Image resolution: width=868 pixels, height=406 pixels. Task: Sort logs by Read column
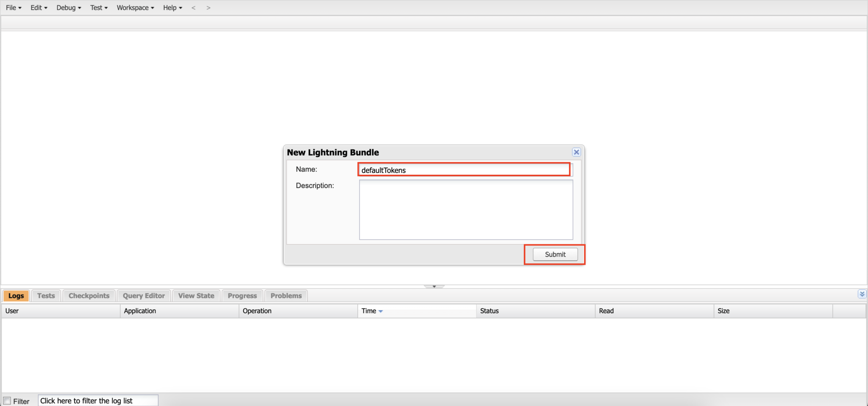point(654,311)
